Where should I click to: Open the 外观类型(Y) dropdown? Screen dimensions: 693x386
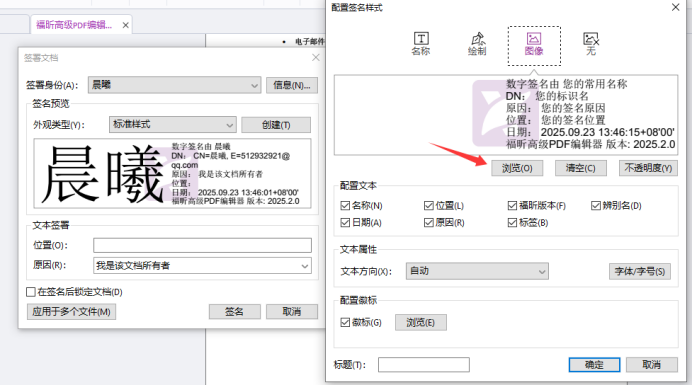[x=173, y=125]
